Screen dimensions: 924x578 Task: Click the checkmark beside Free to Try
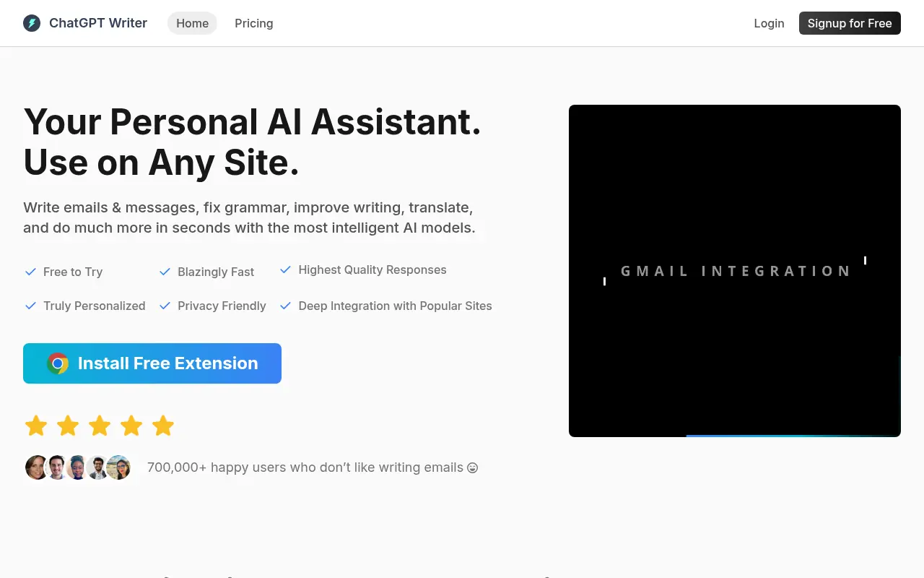(30, 272)
